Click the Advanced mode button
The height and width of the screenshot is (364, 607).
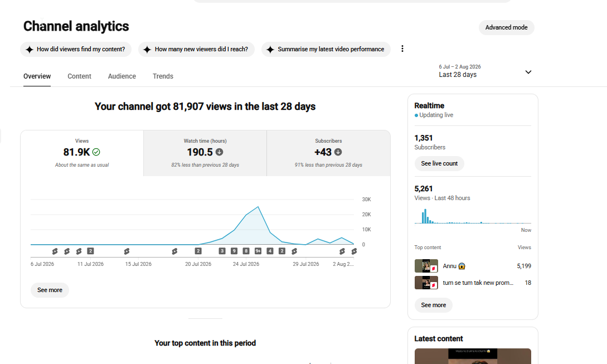pyautogui.click(x=506, y=27)
